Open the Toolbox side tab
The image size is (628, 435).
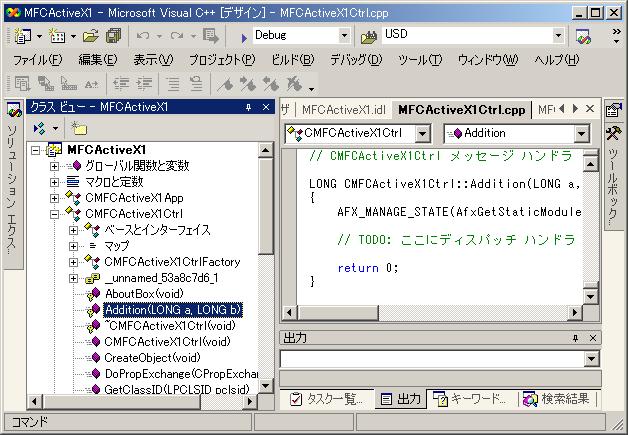(614, 176)
